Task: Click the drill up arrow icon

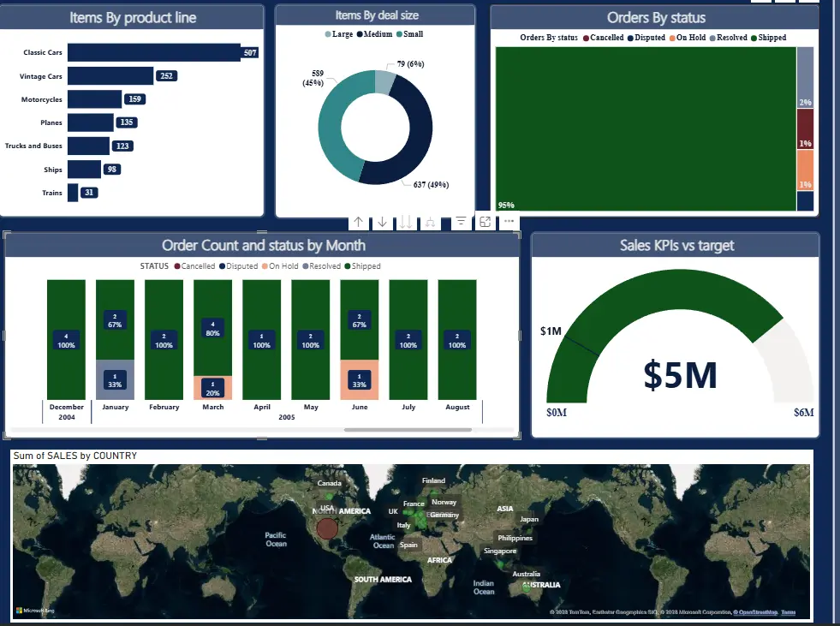Action: coord(359,221)
